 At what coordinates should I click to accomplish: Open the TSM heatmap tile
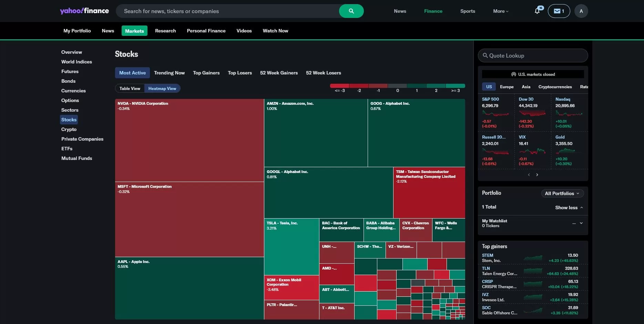[429, 193]
